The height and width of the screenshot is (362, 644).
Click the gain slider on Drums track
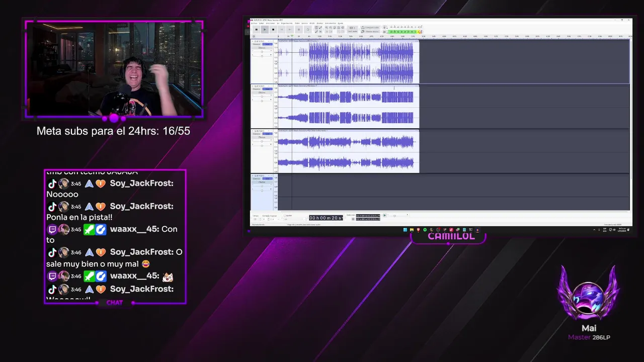tap(262, 52)
